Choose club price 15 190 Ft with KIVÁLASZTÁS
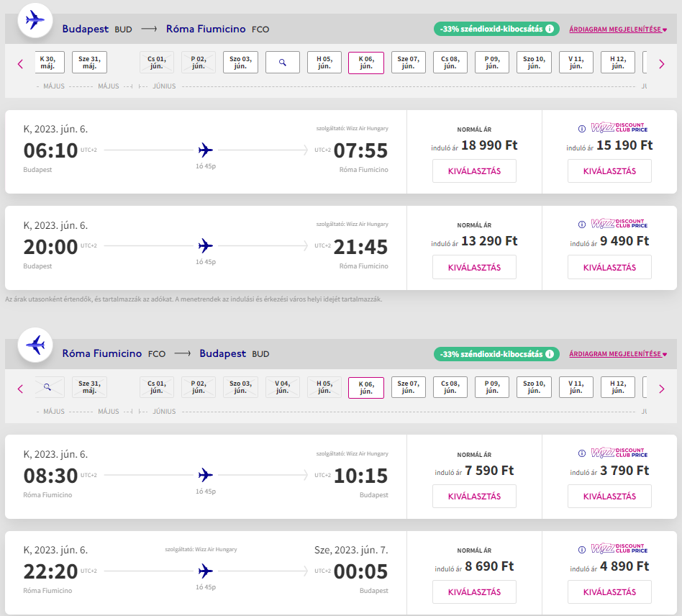 (609, 171)
